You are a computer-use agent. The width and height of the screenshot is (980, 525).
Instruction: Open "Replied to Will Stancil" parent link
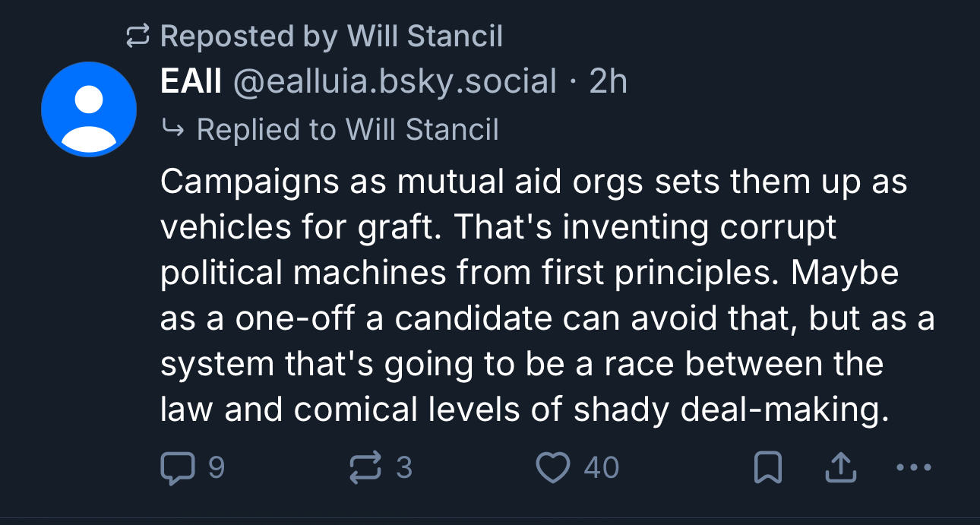point(347,129)
